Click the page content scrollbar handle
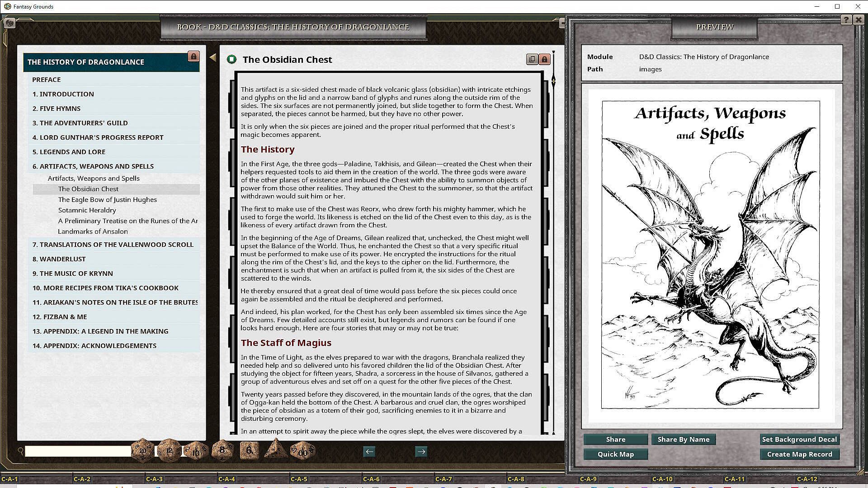The width and height of the screenshot is (868, 488). coord(553,81)
